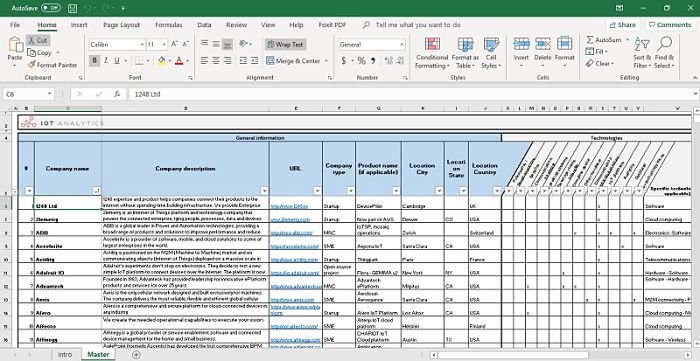700x361 pixels.
Task: Switch to the Review tab
Action: (x=237, y=25)
